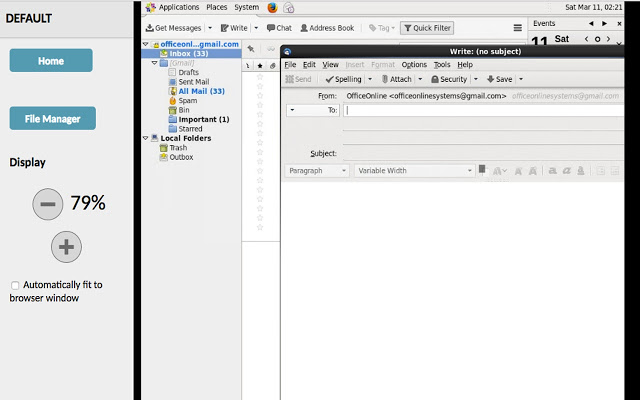Click Save in compose toolbar
The width and height of the screenshot is (640, 400).
pos(500,79)
